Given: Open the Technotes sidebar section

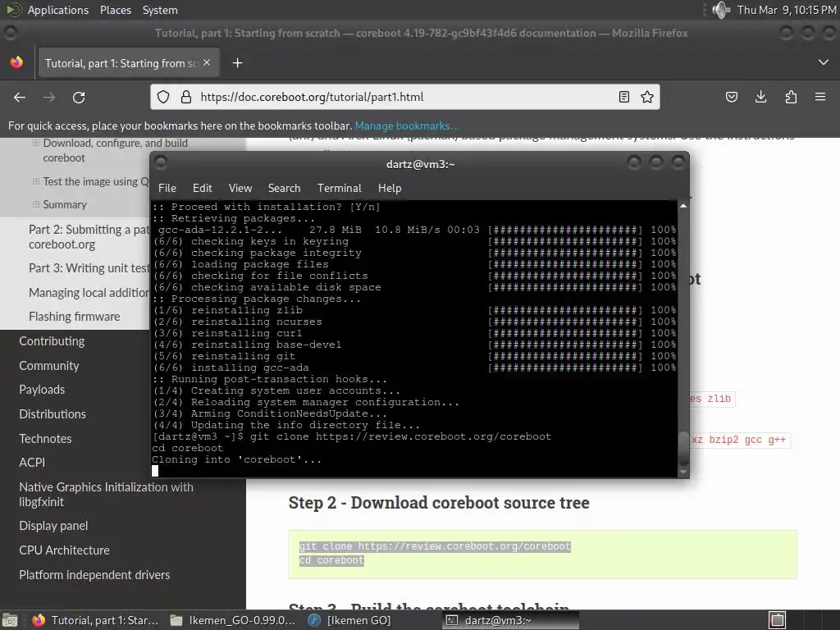Looking at the screenshot, I should [46, 439].
